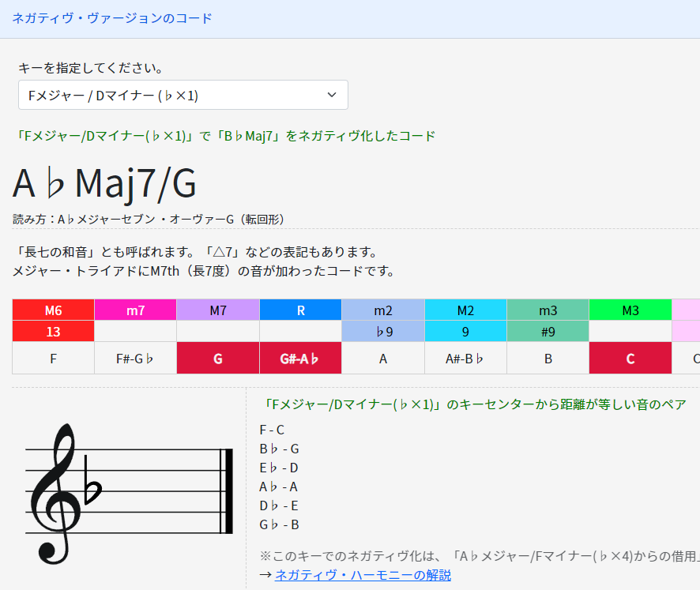Click the A♭ - A note pair

point(279,487)
